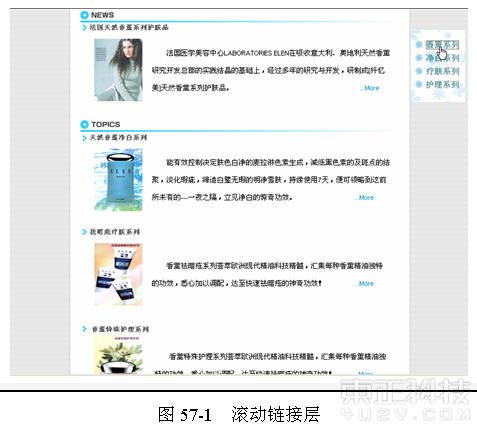
Task: Click the 祛暗疮疗肤系列 subheading
Action: tap(115, 232)
